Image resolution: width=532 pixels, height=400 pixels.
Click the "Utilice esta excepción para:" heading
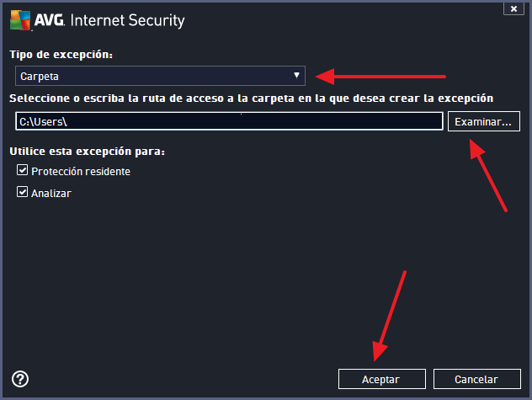click(87, 152)
